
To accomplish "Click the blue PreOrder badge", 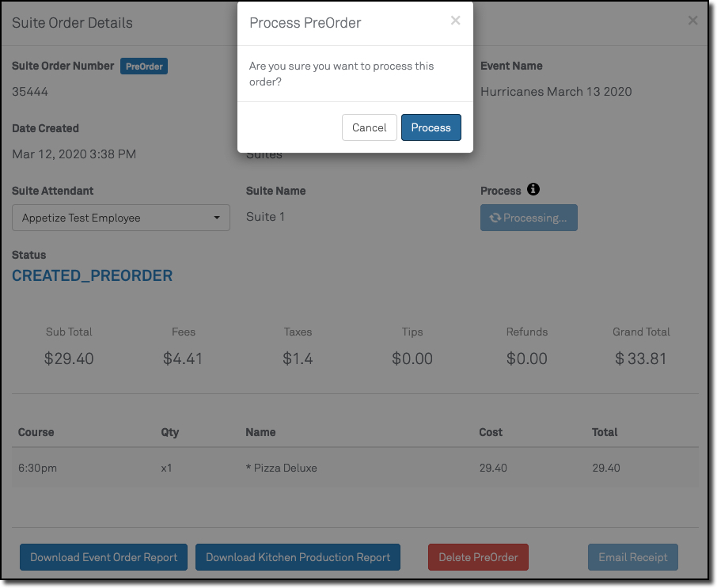I will click(144, 66).
